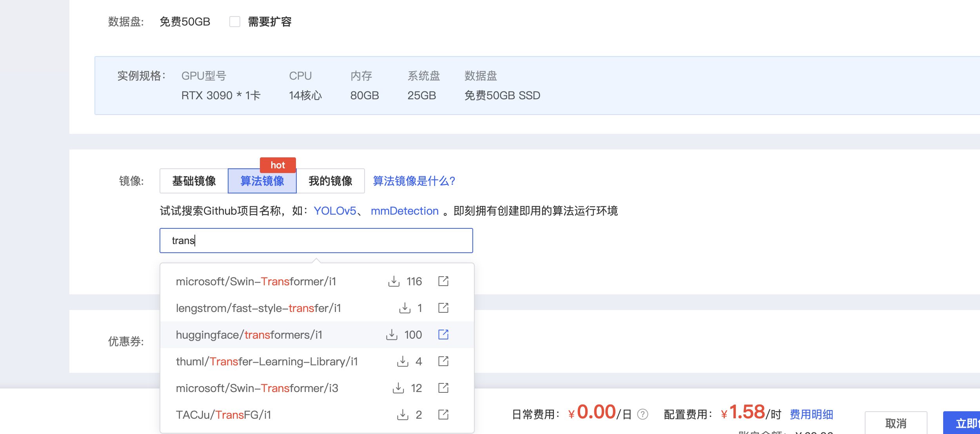The height and width of the screenshot is (434, 980).
Task: Open external link icon for huggingface/transformers/i1
Action: click(443, 334)
